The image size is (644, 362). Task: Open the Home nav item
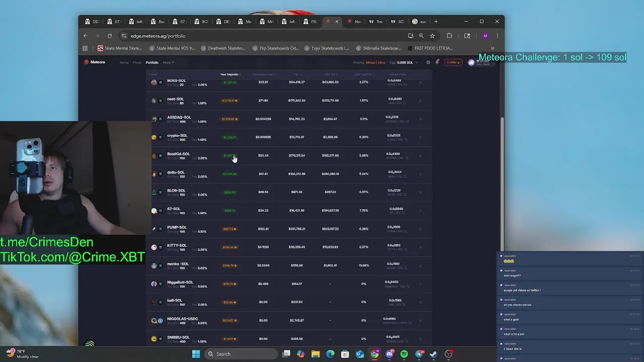pyautogui.click(x=124, y=62)
